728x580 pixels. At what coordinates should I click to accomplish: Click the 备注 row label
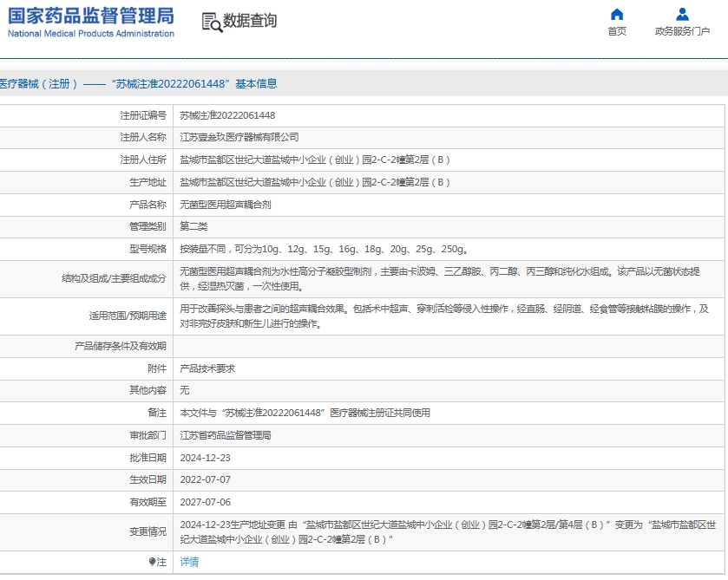coord(157,413)
